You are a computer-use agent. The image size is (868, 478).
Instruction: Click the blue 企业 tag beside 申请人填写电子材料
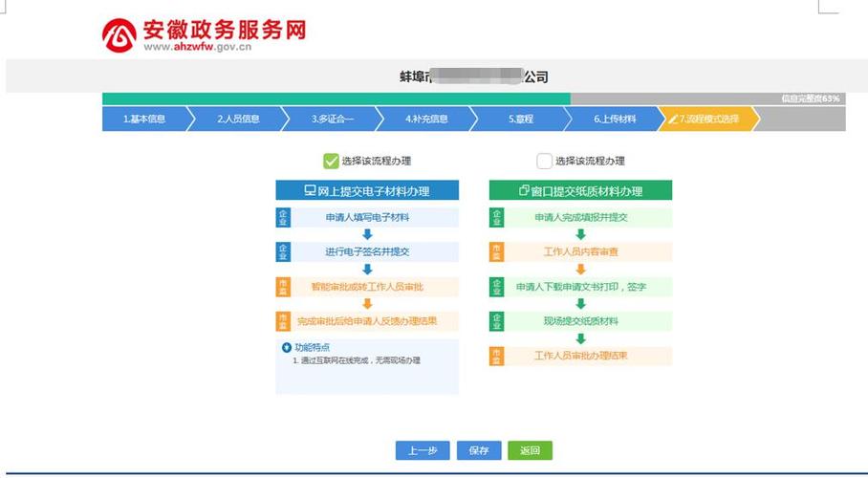(x=283, y=218)
